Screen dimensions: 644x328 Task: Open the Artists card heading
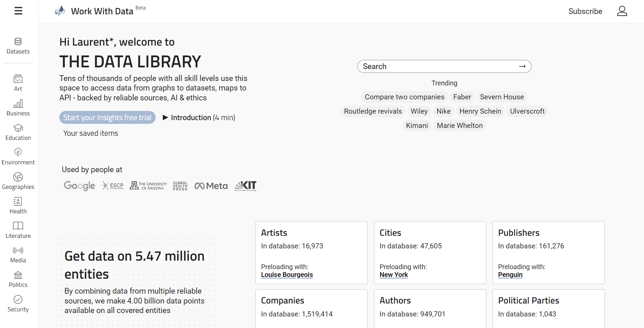coord(274,233)
